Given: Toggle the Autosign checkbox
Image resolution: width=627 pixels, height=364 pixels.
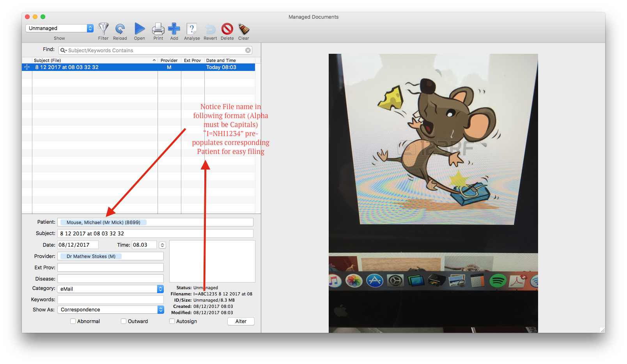Looking at the screenshot, I should pos(172,321).
